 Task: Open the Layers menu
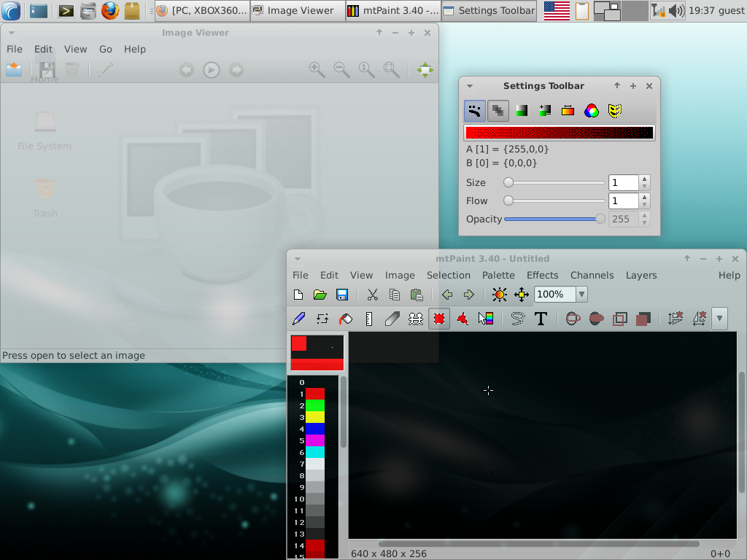click(x=641, y=275)
